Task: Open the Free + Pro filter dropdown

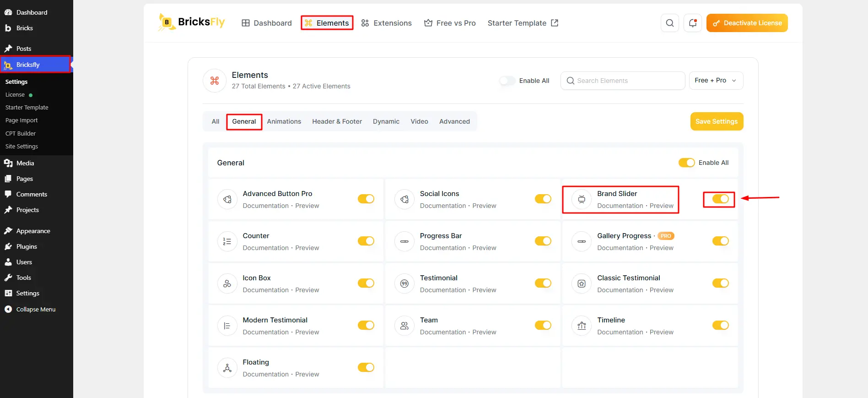Action: click(716, 81)
